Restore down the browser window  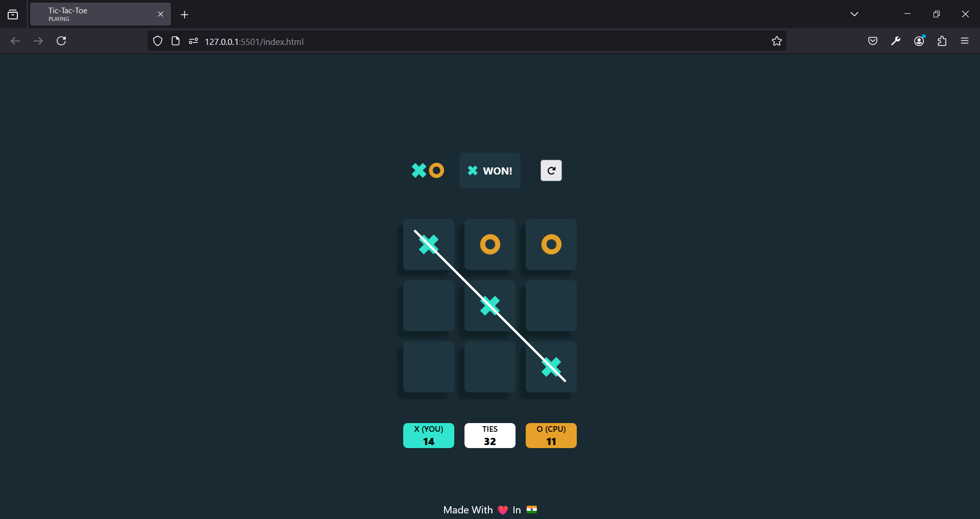tap(937, 14)
